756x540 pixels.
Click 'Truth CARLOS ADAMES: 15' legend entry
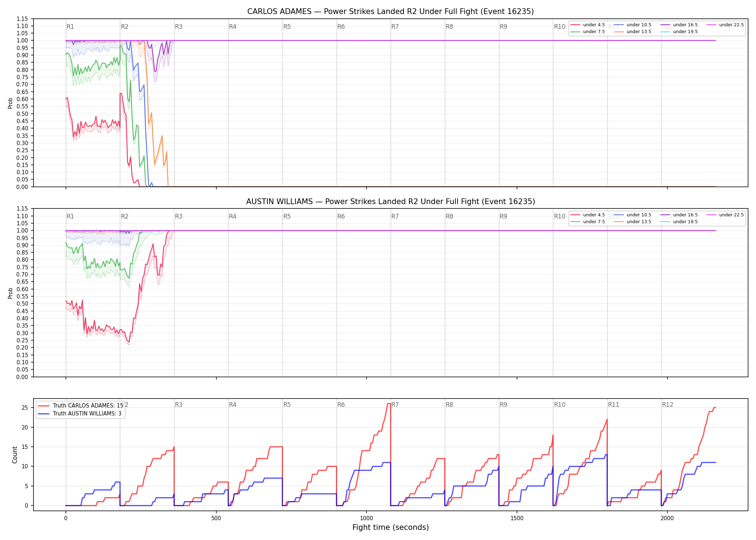point(81,406)
